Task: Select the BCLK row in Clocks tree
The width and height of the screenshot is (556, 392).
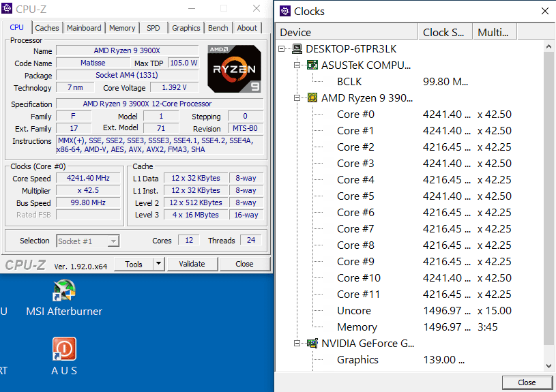Action: pyautogui.click(x=409, y=82)
